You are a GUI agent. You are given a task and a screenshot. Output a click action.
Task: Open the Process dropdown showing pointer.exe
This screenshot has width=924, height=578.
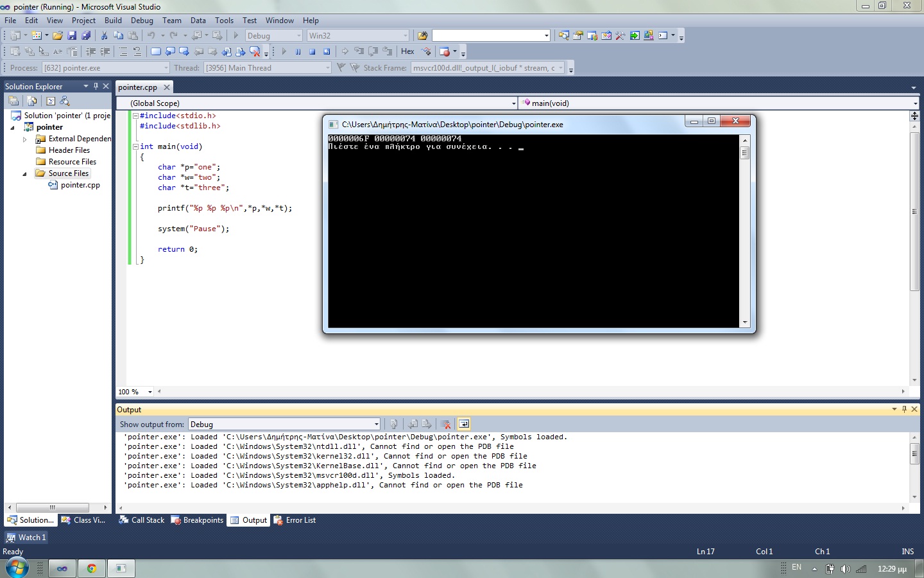[106, 68]
